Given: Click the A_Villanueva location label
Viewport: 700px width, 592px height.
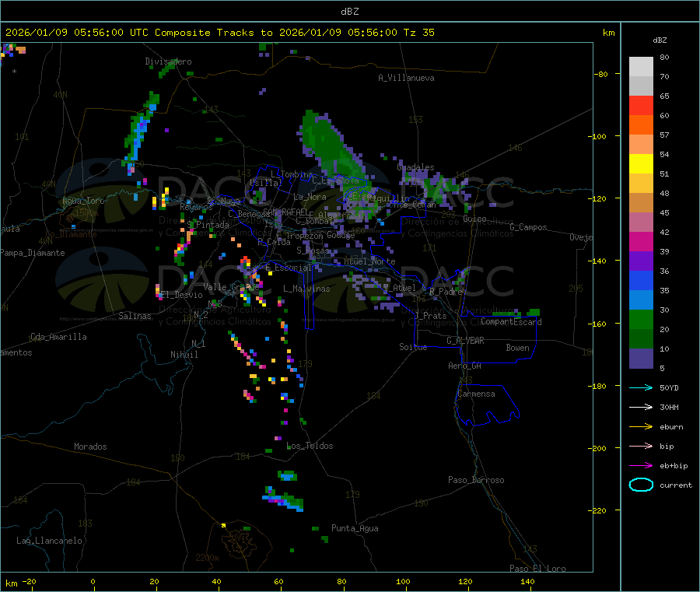Looking at the screenshot, I should click(406, 78).
